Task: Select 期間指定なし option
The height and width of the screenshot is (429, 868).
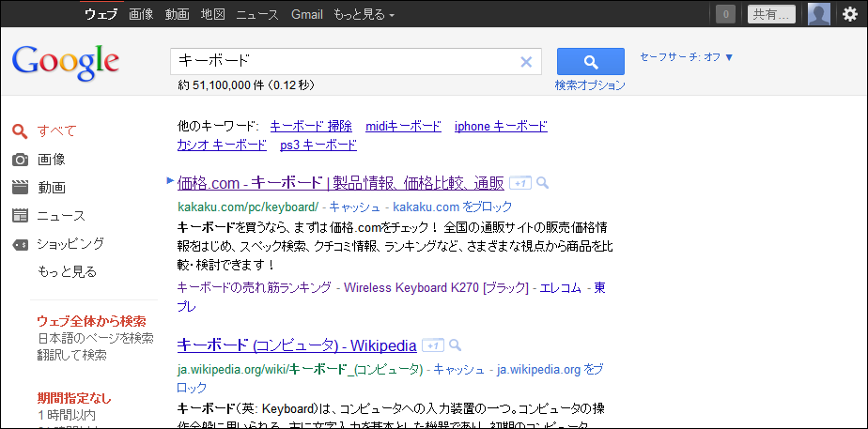Action: click(74, 398)
